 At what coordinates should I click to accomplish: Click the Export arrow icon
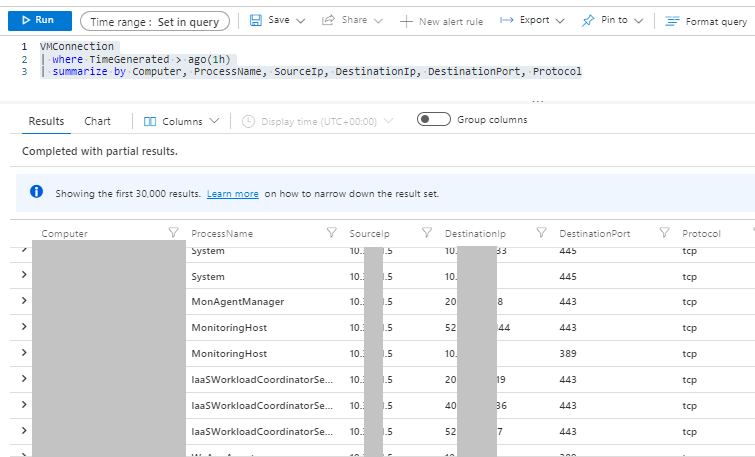point(507,21)
